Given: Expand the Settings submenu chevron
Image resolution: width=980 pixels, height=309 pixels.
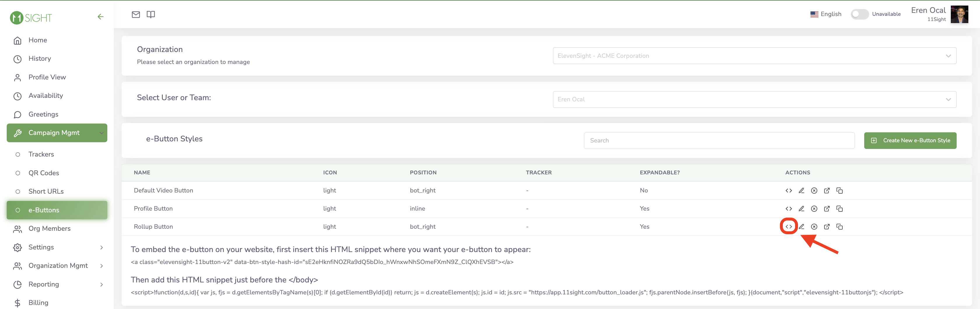Looking at the screenshot, I should (101, 247).
